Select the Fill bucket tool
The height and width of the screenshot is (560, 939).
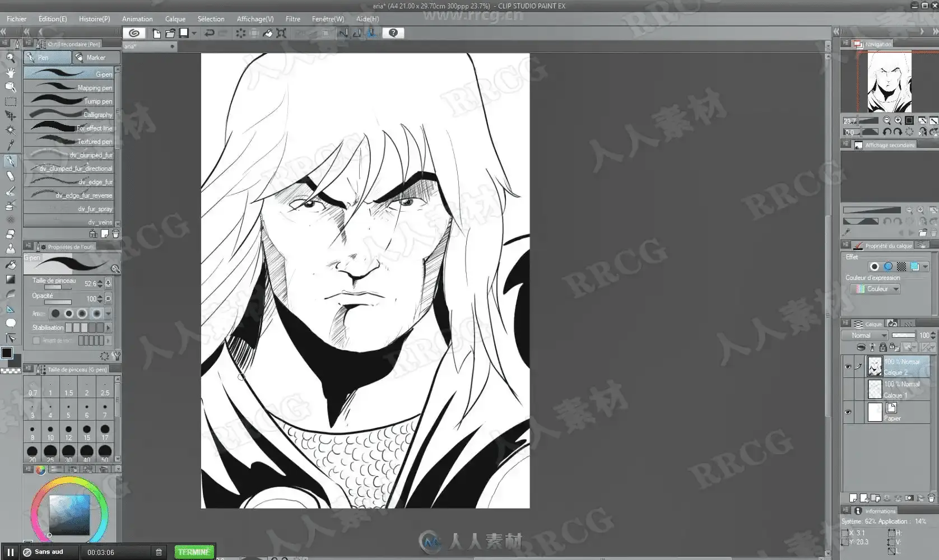10,264
